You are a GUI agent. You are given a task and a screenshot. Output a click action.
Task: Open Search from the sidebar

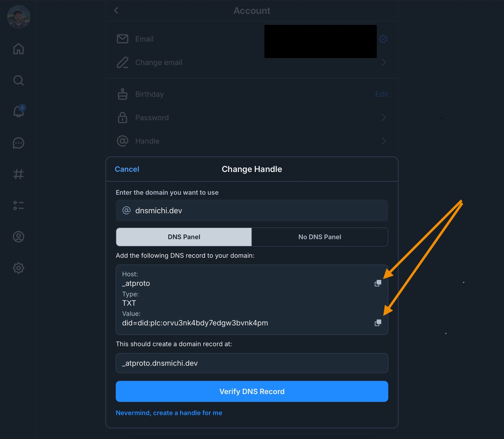[18, 80]
